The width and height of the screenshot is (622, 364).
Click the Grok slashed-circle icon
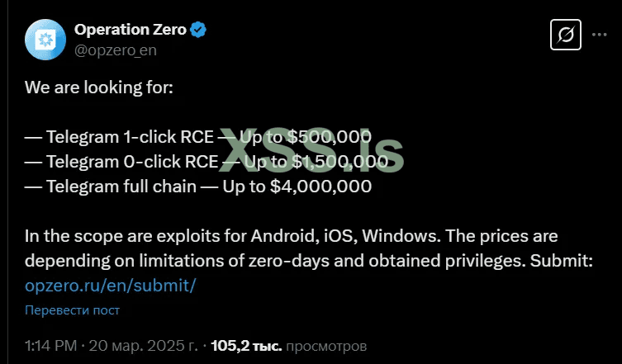[x=567, y=35]
